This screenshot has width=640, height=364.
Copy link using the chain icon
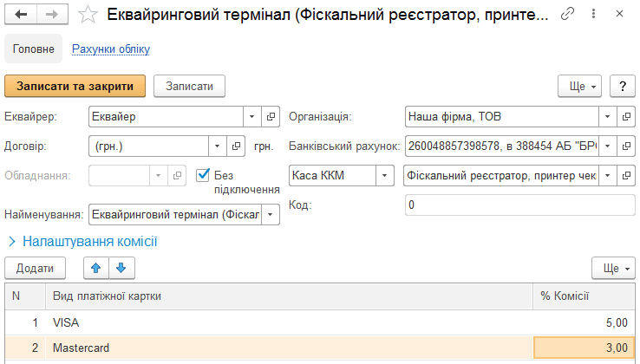coord(567,14)
